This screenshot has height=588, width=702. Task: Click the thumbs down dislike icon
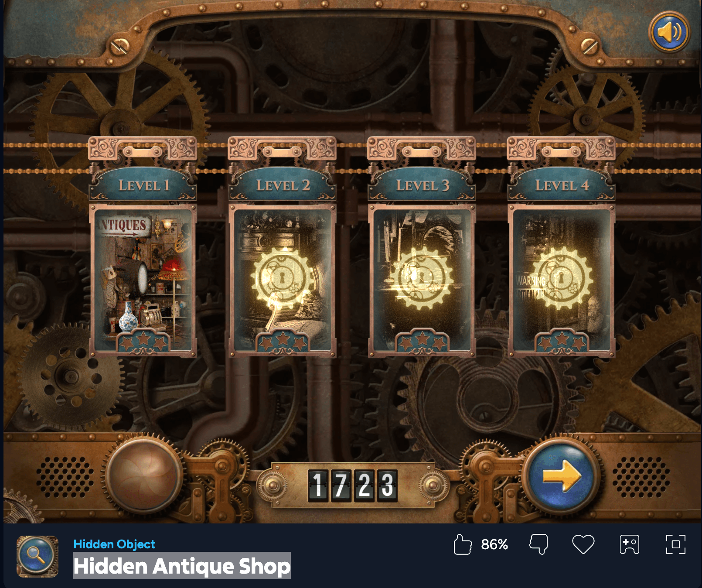(x=539, y=544)
